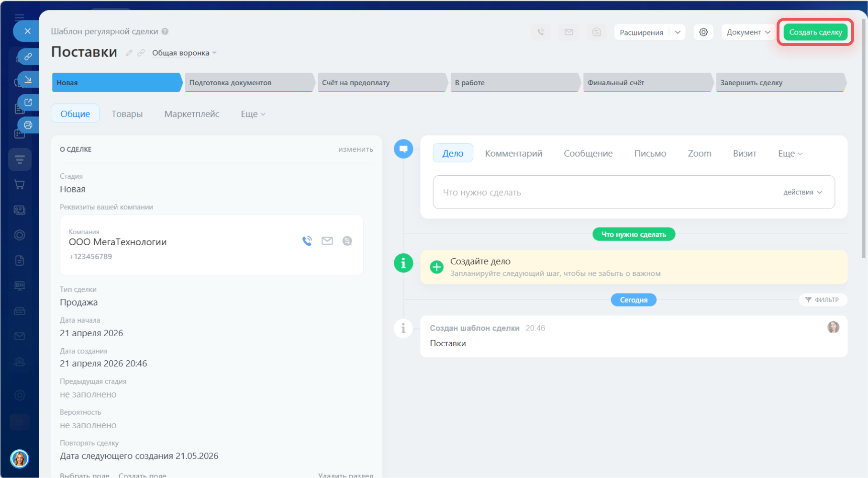
Task: Switch to the Товары tab
Action: (x=127, y=114)
